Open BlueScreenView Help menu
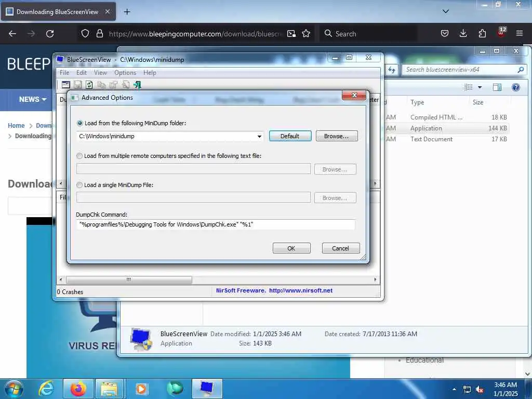The width and height of the screenshot is (532, 399). (x=150, y=73)
